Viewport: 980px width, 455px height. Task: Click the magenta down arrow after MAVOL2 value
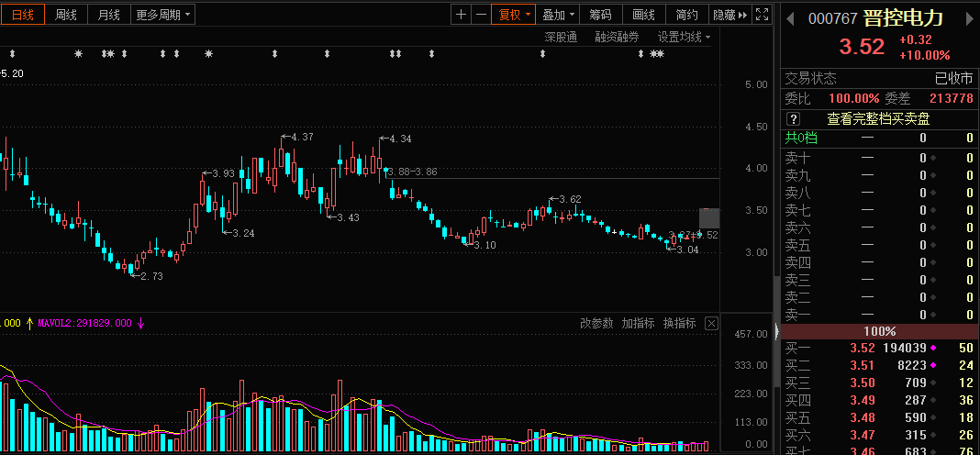tap(140, 323)
